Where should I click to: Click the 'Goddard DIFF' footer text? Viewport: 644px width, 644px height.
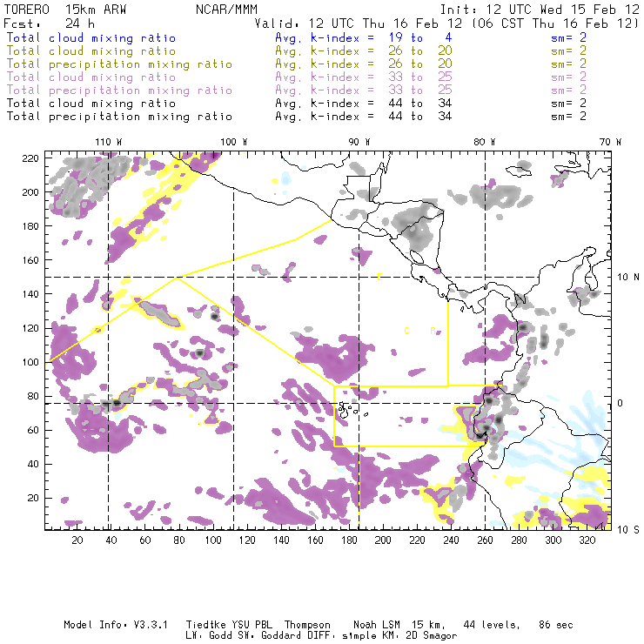pyautogui.click(x=296, y=636)
